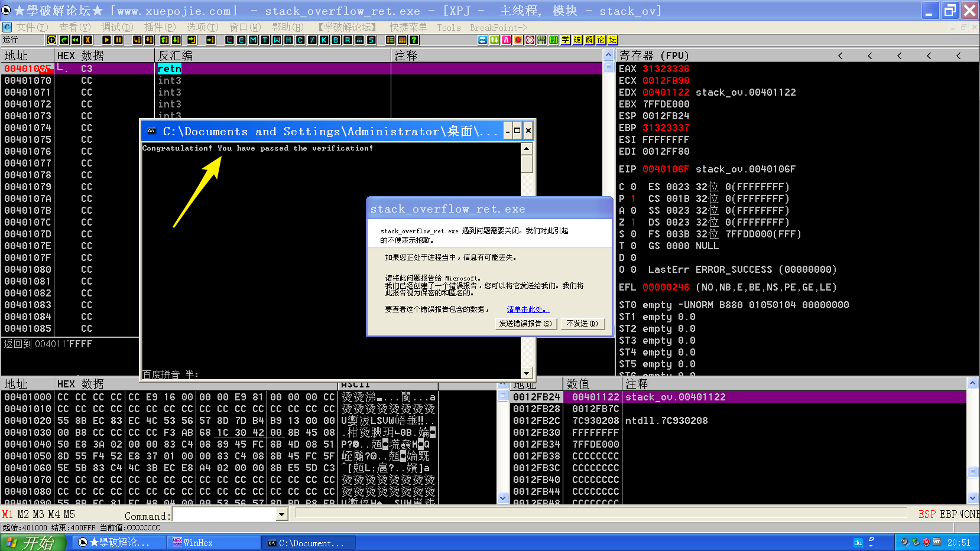This screenshot has height=551, width=980.
Task: Click the Trace Over toolbar icon
Action: 176,40
